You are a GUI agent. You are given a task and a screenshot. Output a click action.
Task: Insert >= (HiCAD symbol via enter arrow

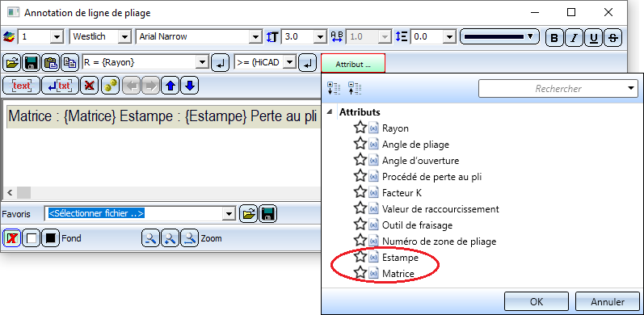point(308,63)
